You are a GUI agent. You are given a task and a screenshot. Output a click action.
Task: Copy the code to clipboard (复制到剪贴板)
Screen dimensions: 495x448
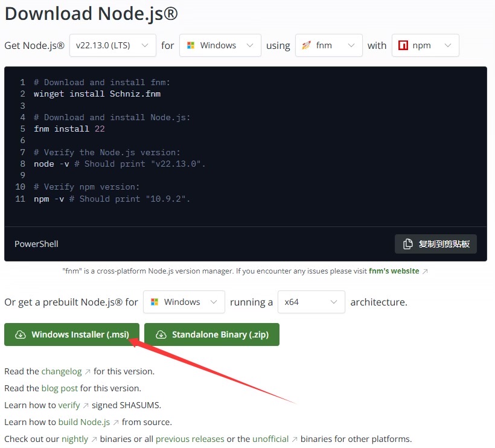436,244
